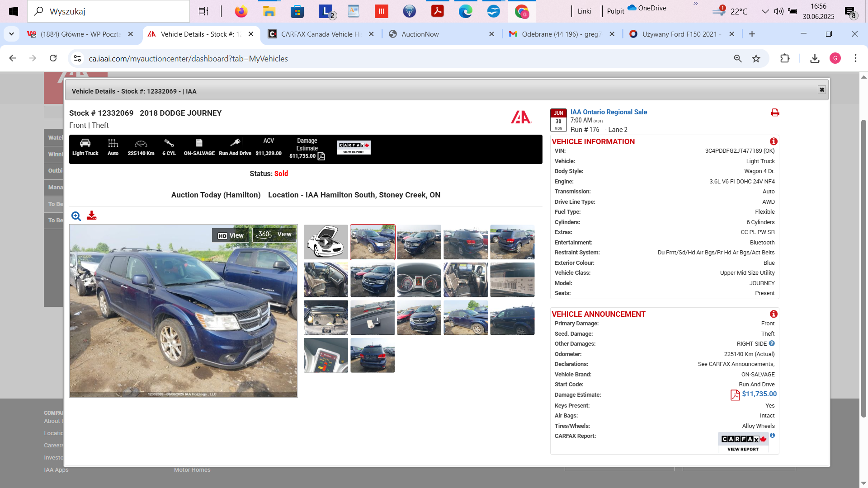Click the red print icon
Screen dimensions: 868x488
pos(775,113)
